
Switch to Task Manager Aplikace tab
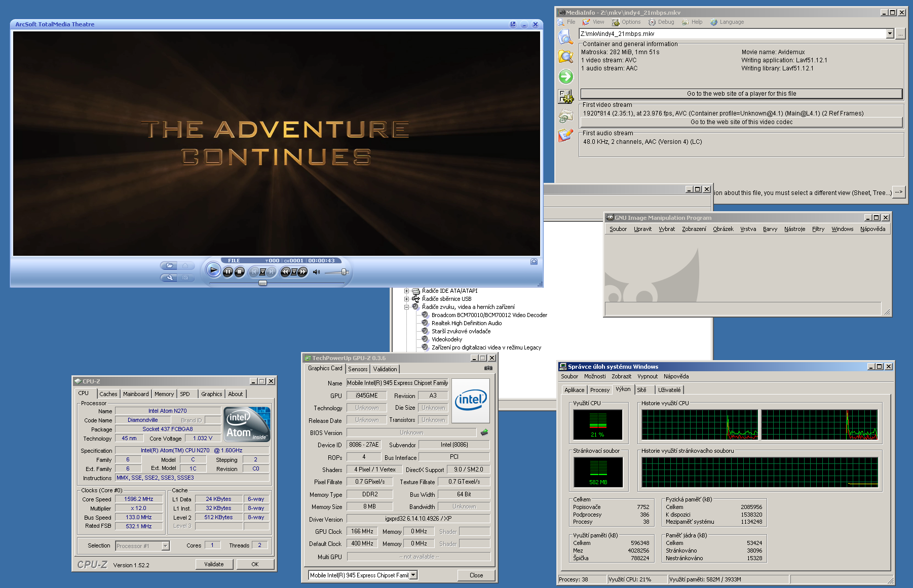(575, 390)
